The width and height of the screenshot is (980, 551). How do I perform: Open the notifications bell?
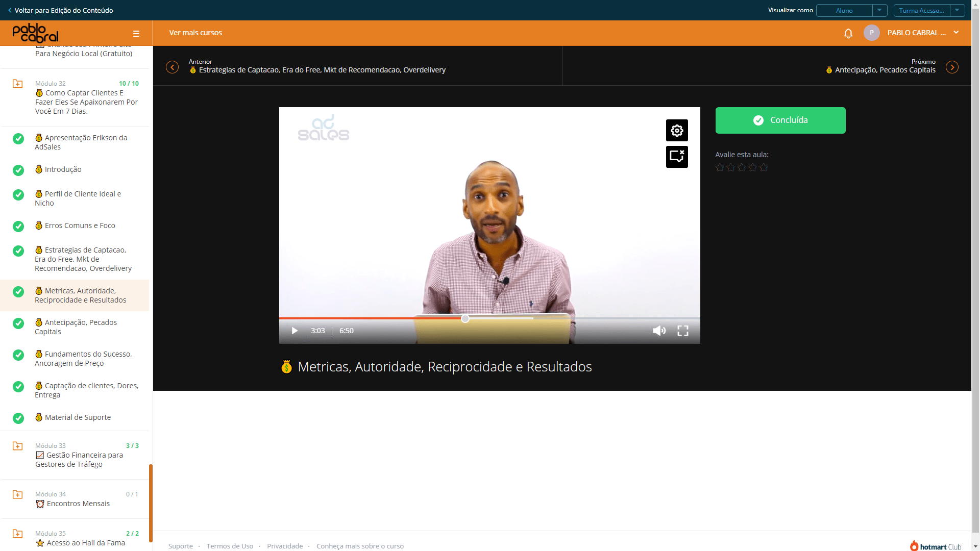tap(848, 33)
